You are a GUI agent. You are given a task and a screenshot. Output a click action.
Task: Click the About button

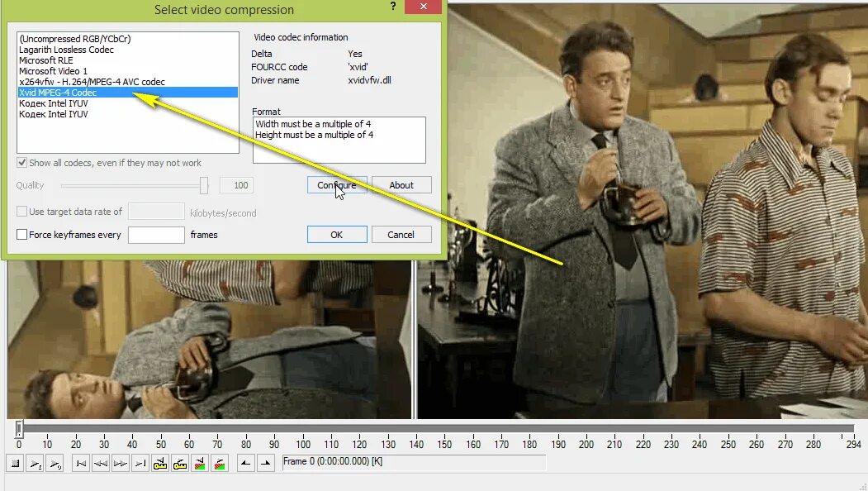[401, 185]
